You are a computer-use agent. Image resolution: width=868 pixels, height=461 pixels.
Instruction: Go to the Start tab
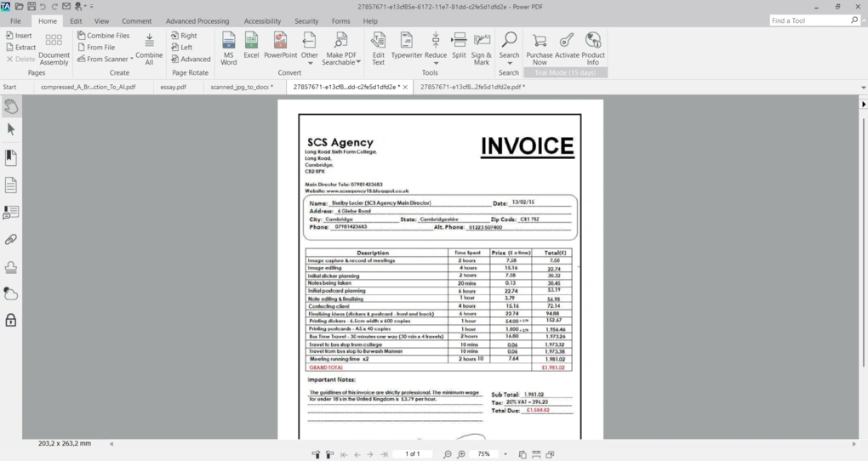point(9,87)
